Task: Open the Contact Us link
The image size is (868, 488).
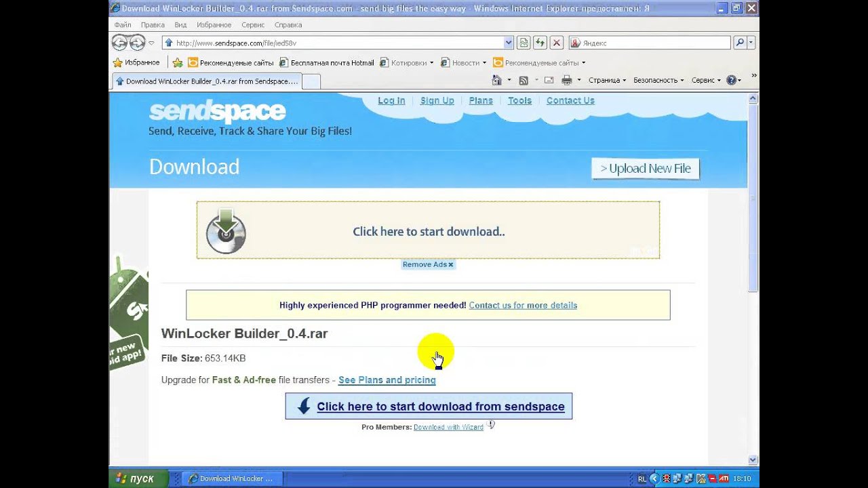Action: point(570,100)
